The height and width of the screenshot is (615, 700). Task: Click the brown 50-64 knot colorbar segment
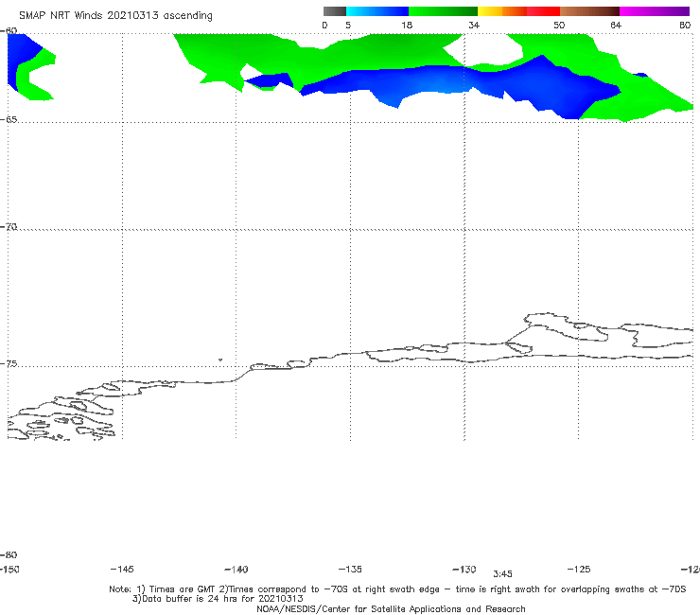(x=589, y=11)
